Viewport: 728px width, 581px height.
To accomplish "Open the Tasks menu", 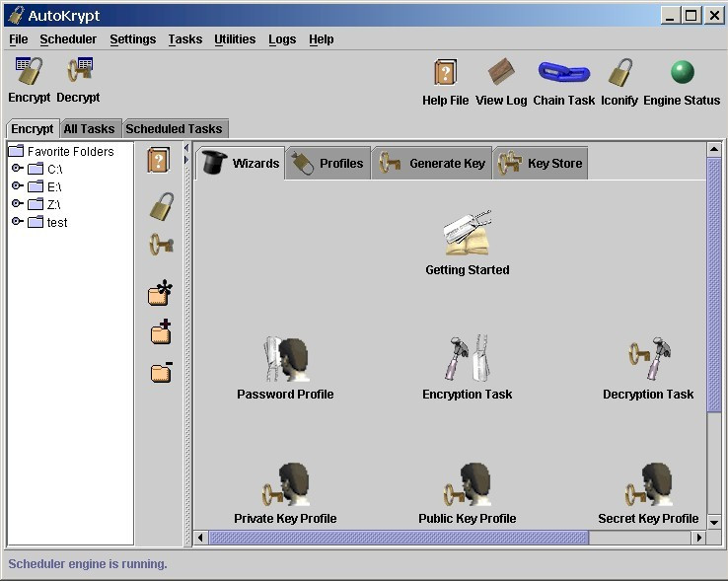I will [x=185, y=39].
